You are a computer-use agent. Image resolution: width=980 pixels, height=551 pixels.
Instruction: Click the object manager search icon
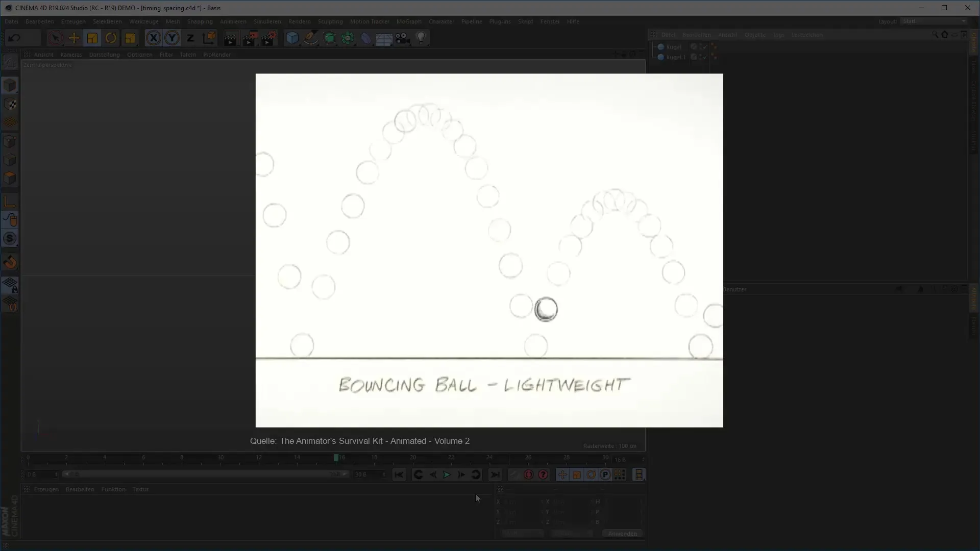pyautogui.click(x=935, y=35)
